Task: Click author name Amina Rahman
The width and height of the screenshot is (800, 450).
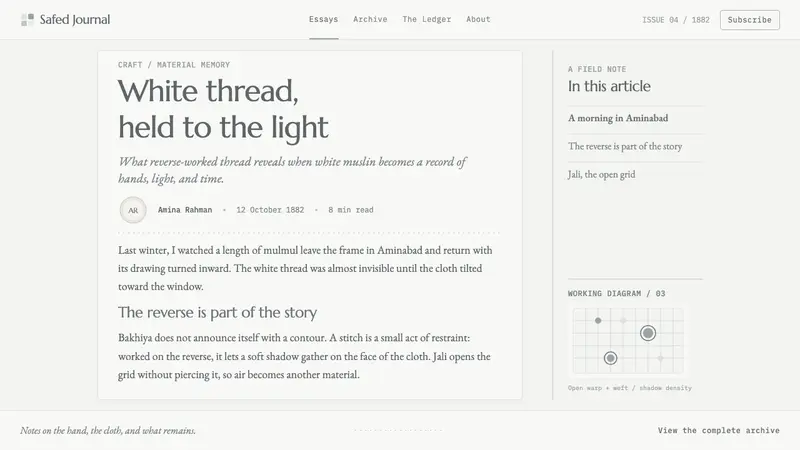Action: click(x=185, y=210)
